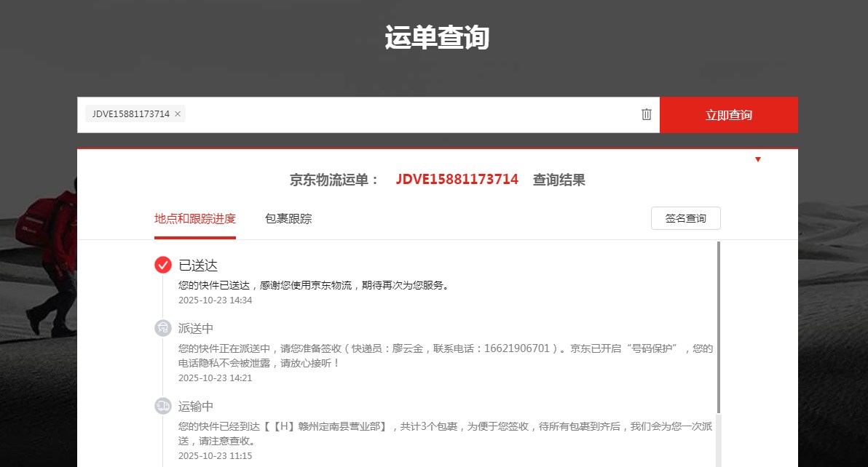Click the 派送中 status heading
The height and width of the screenshot is (467, 868).
tap(196, 329)
